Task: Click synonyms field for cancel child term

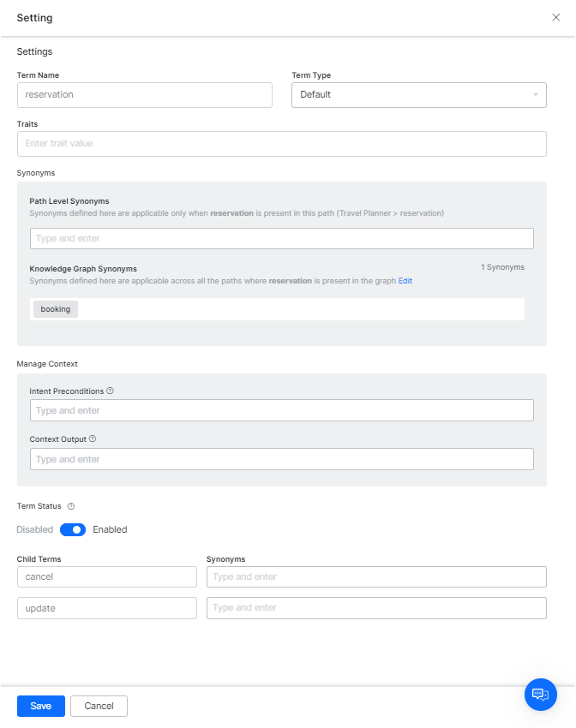Action: [x=376, y=576]
